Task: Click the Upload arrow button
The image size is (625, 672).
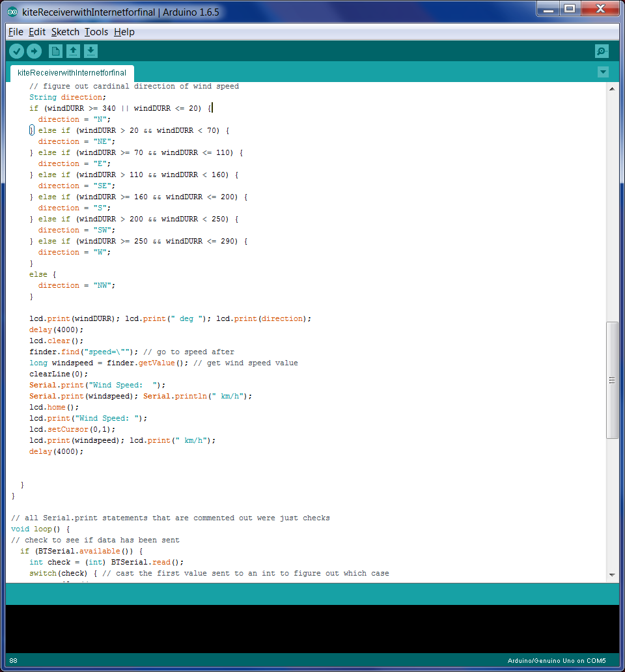Action: tap(35, 51)
